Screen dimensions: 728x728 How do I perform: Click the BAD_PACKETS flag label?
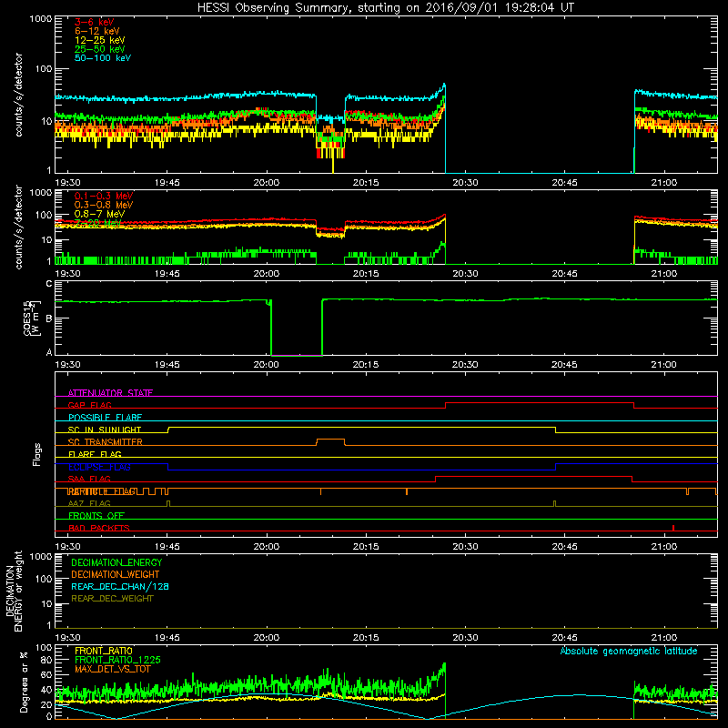click(x=99, y=528)
